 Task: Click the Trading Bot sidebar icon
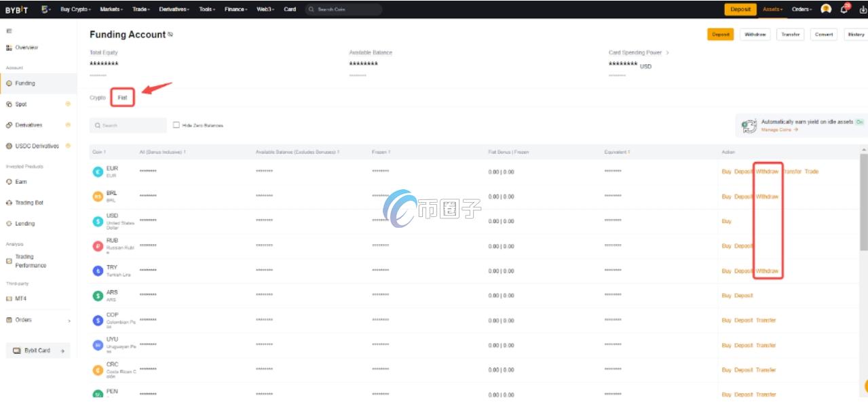coord(10,203)
